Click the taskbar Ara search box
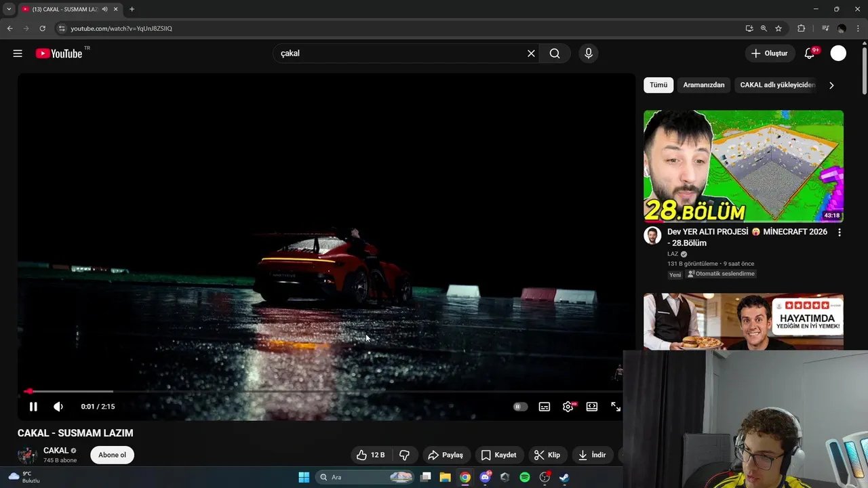 (x=365, y=477)
